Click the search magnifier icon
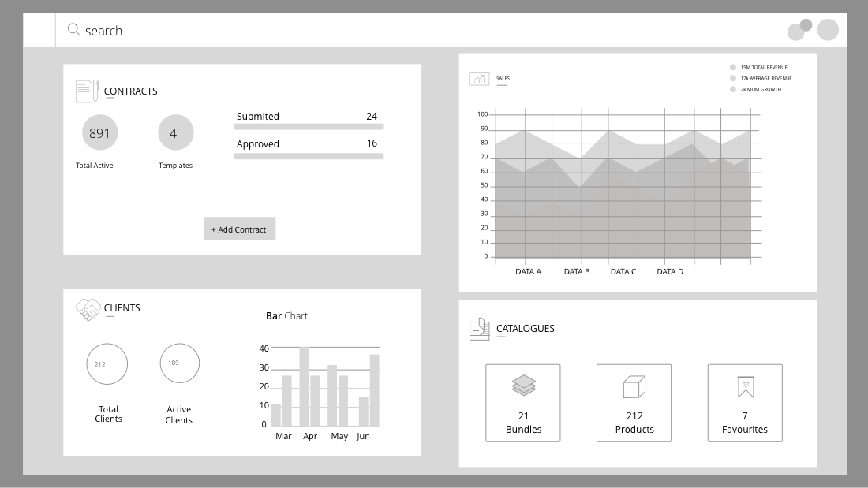The width and height of the screenshot is (868, 488). (73, 29)
